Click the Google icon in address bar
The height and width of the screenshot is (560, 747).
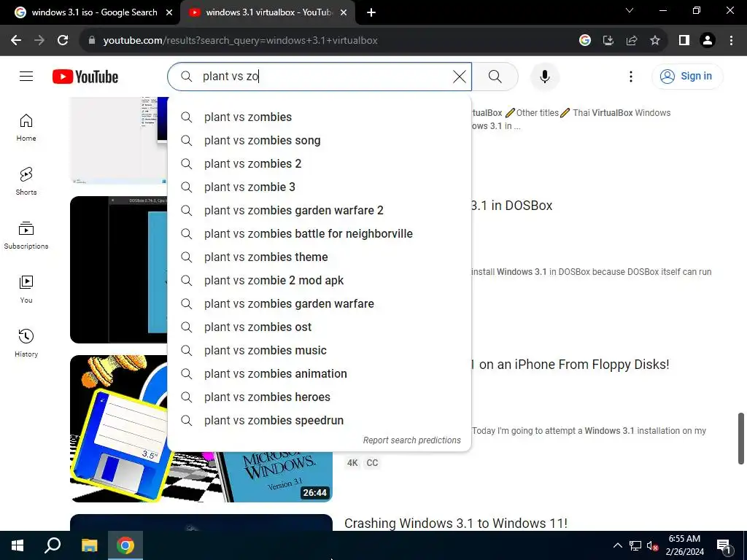tap(585, 41)
